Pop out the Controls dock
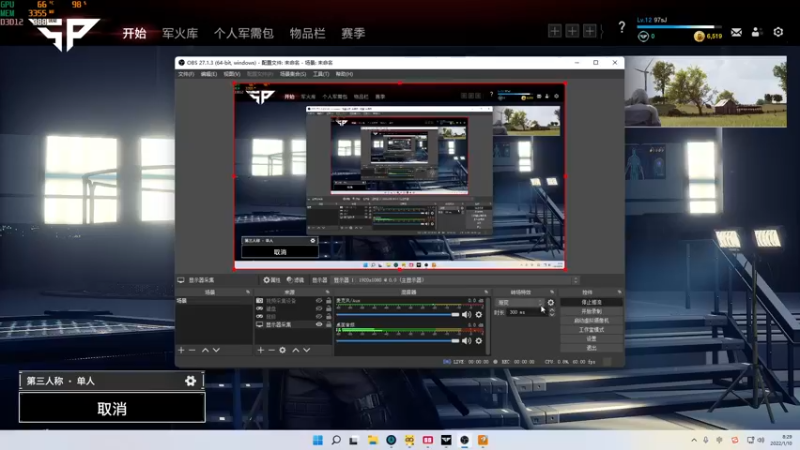 pos(619,292)
